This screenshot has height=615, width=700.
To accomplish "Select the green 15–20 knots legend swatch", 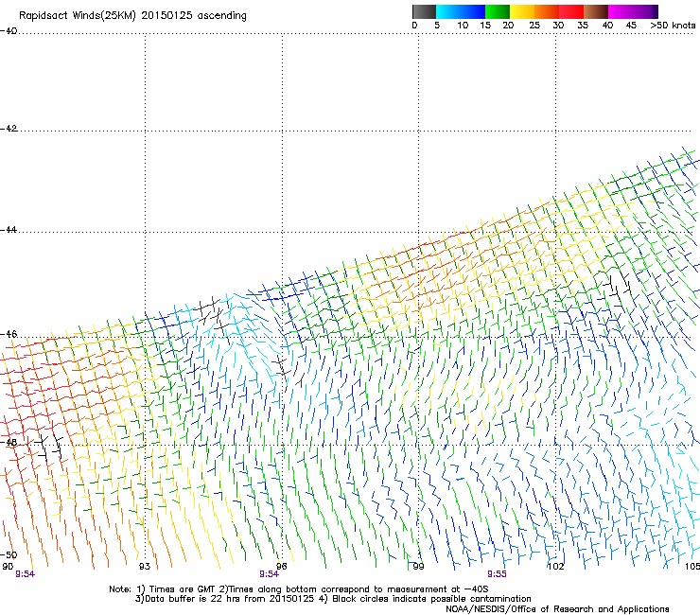I will (498, 11).
